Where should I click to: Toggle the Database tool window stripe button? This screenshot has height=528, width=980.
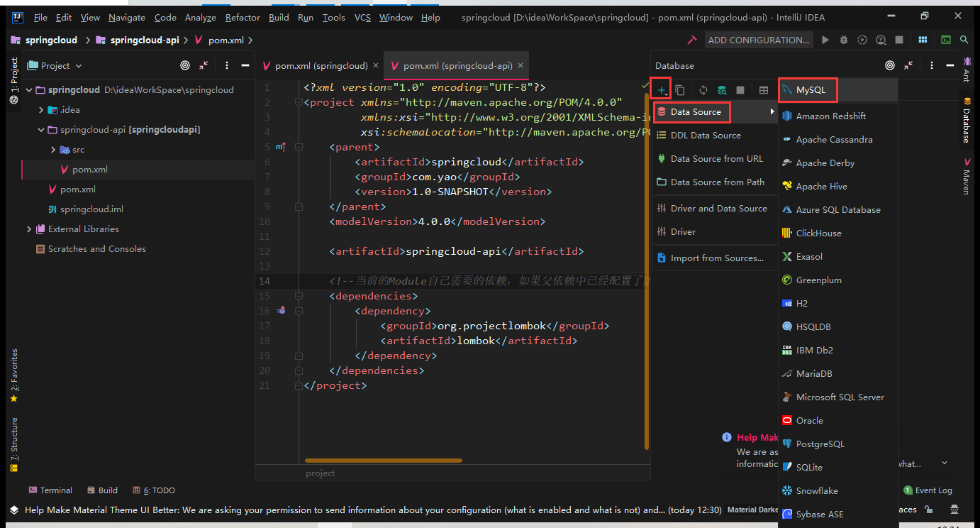click(x=966, y=119)
